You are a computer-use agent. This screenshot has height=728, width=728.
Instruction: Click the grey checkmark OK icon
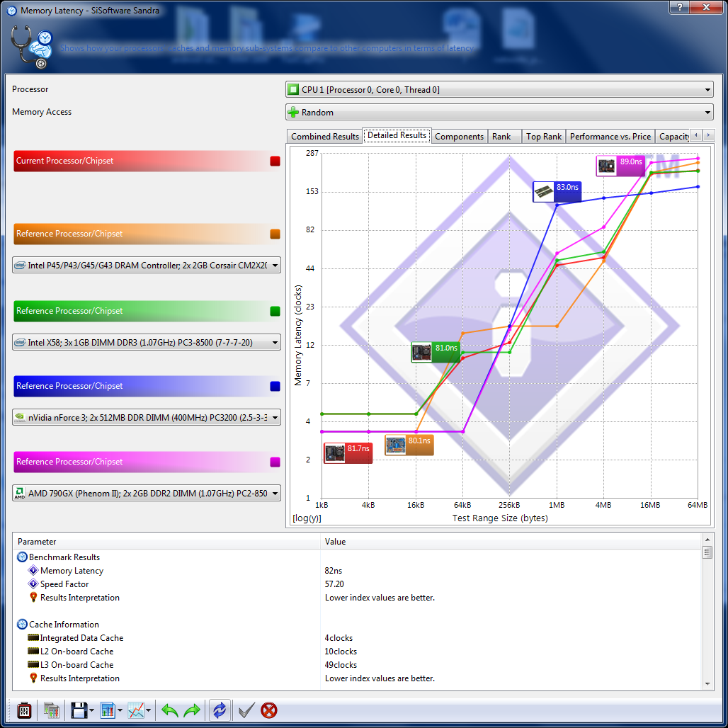[246, 710]
